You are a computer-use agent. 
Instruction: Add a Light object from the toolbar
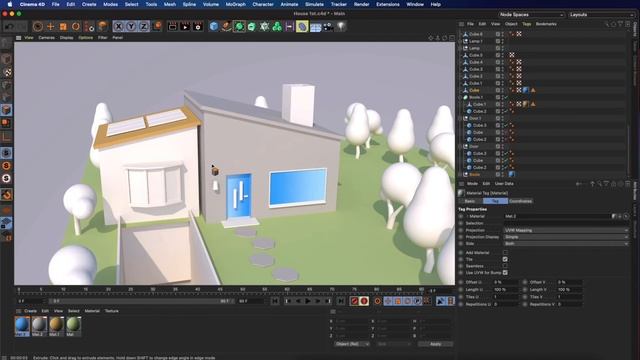pyautogui.click(x=341, y=27)
